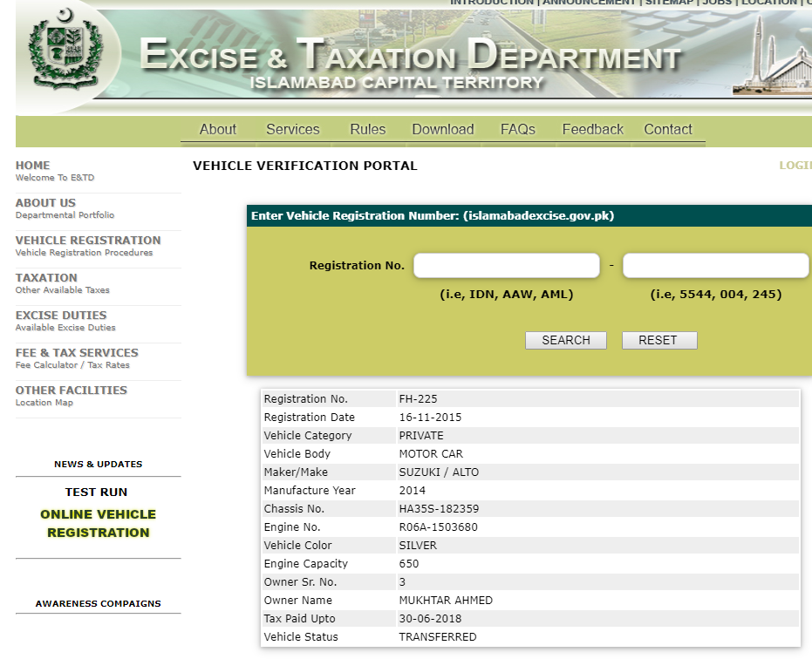Viewport: 812px width, 659px height.
Task: Navigate to FAQs page
Action: (x=517, y=129)
